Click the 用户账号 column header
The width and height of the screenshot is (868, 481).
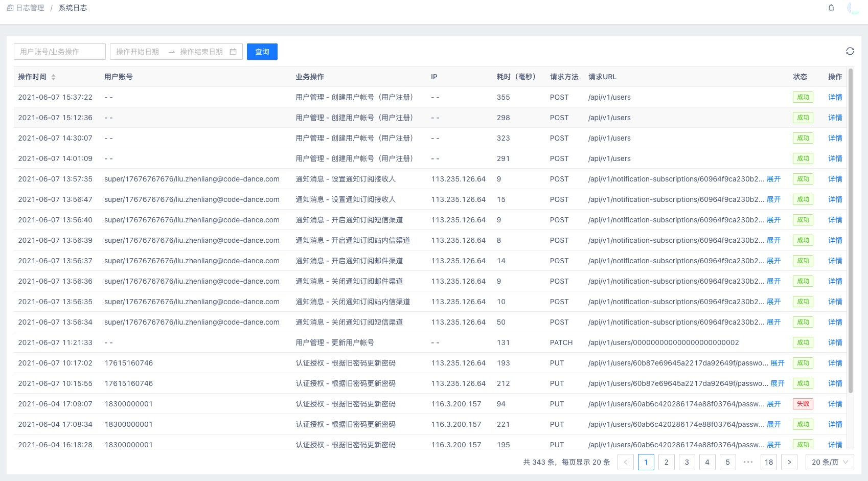[119, 77]
